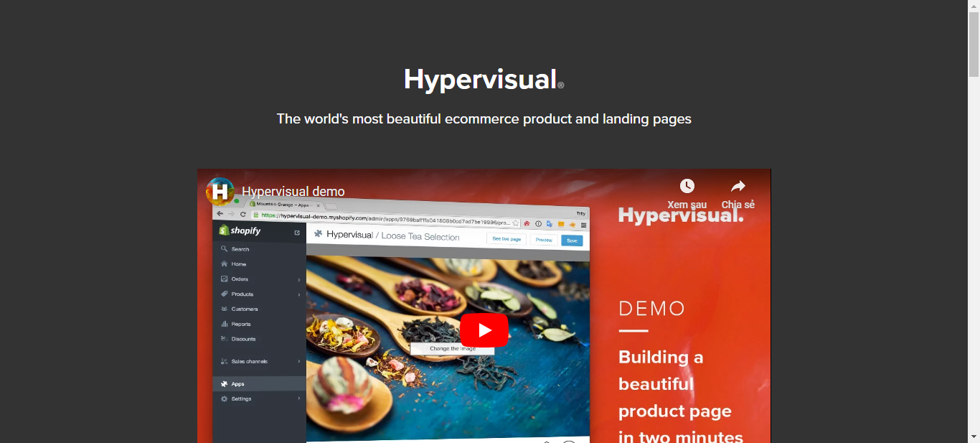The width and height of the screenshot is (980, 443).
Task: Play the Hypervisual demo video
Action: click(x=484, y=330)
